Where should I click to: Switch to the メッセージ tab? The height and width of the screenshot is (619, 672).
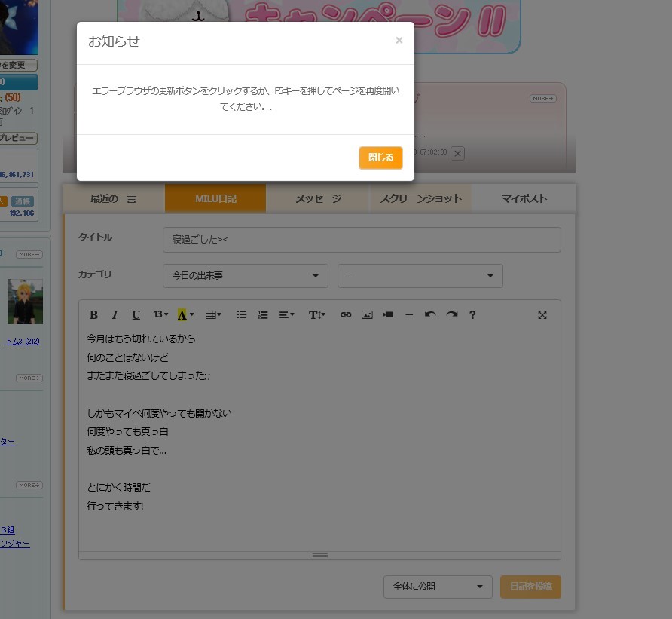318,199
